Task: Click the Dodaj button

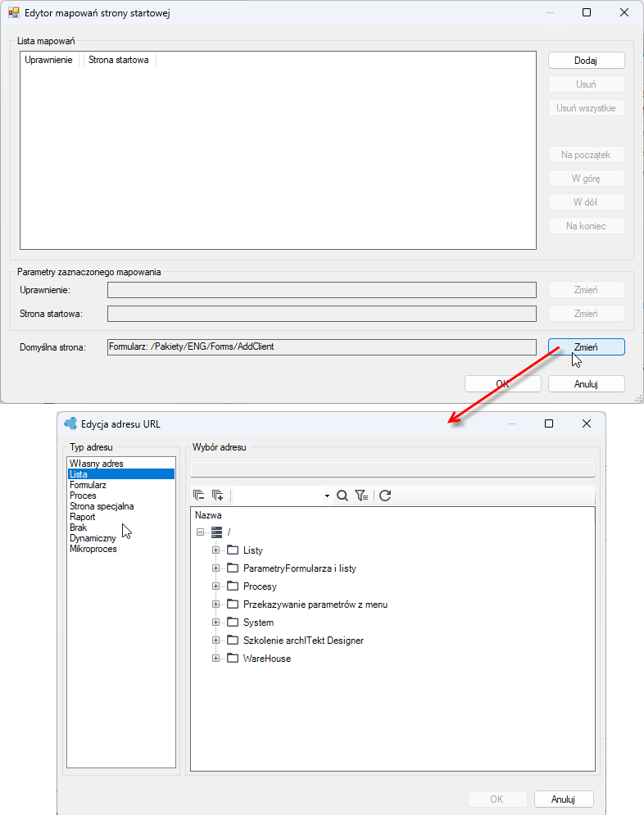Action: point(587,61)
